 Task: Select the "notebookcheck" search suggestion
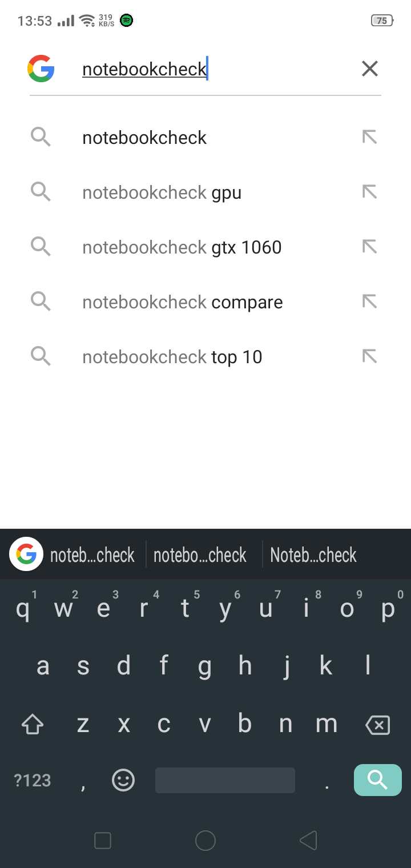pos(144,138)
